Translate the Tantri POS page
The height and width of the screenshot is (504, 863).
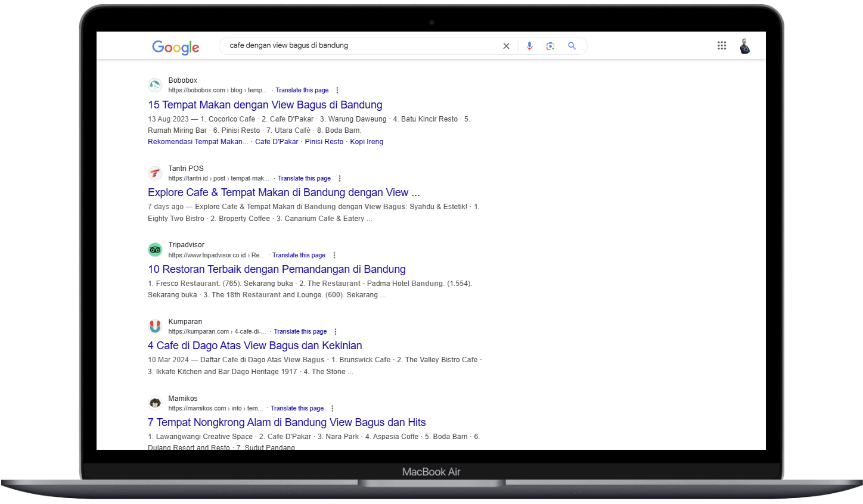304,179
